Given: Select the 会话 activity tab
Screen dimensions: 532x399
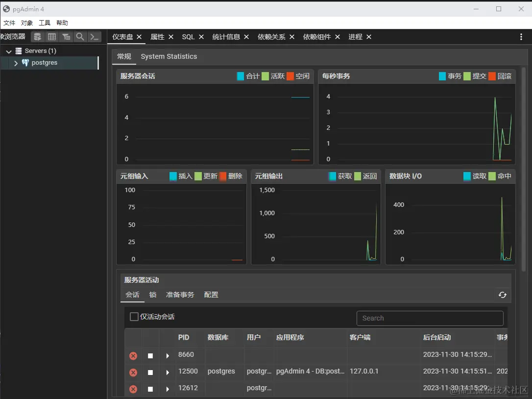Looking at the screenshot, I should point(132,295).
